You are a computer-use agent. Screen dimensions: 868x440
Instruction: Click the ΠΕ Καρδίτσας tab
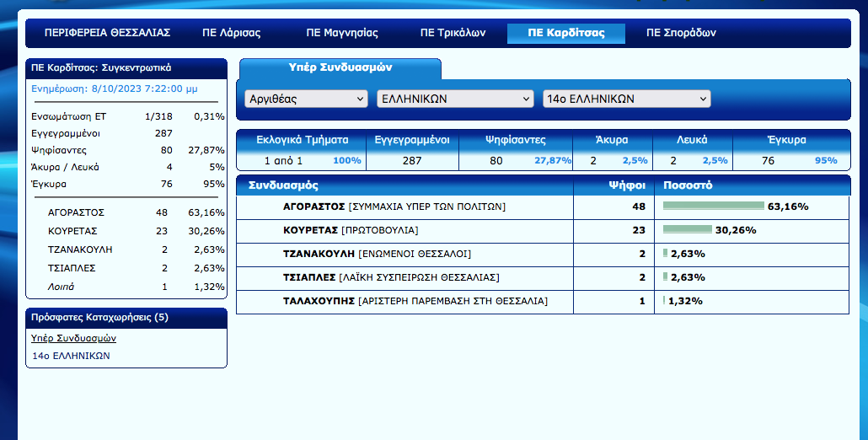pos(566,33)
